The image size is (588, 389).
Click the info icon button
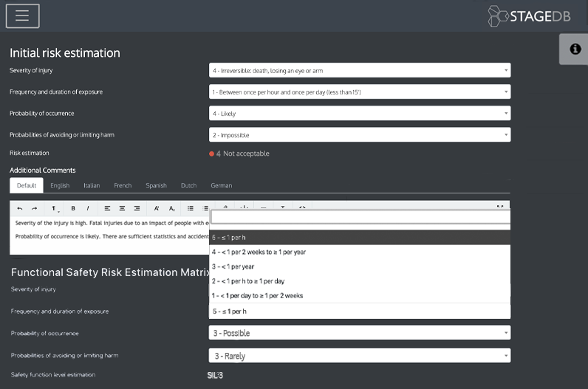575,49
